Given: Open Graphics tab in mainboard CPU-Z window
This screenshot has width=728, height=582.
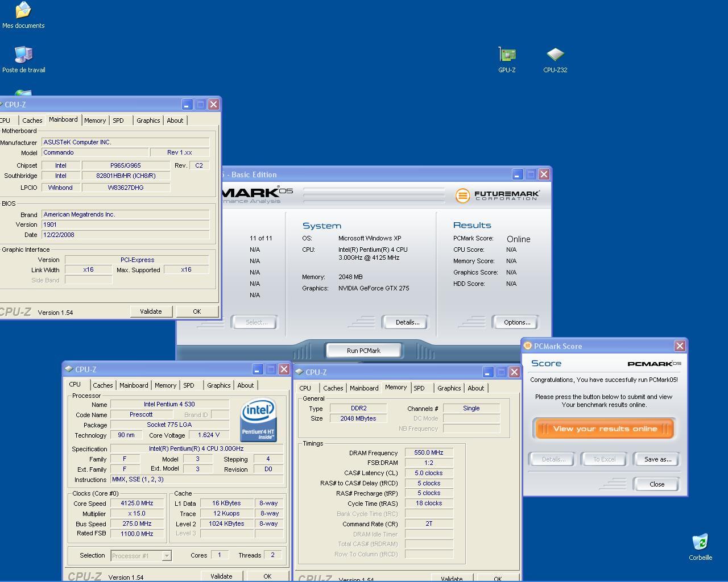Looking at the screenshot, I should (x=148, y=120).
